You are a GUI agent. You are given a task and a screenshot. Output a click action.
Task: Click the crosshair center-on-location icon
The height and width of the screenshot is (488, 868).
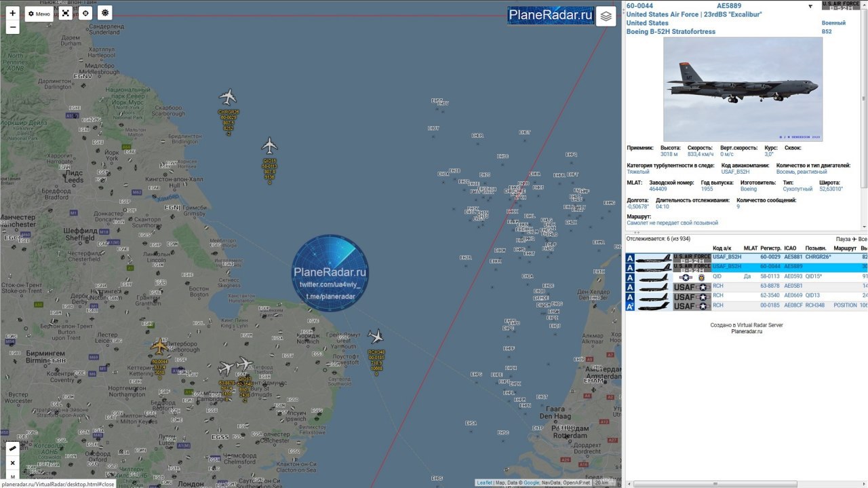pyautogui.click(x=85, y=13)
